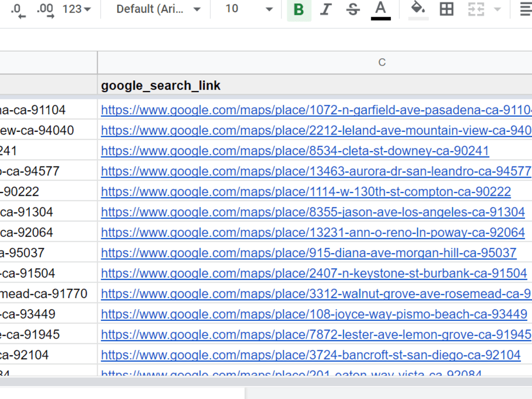The image size is (532, 399).
Task: Select the cell ending in ca-92104
Action: [x=48, y=354]
